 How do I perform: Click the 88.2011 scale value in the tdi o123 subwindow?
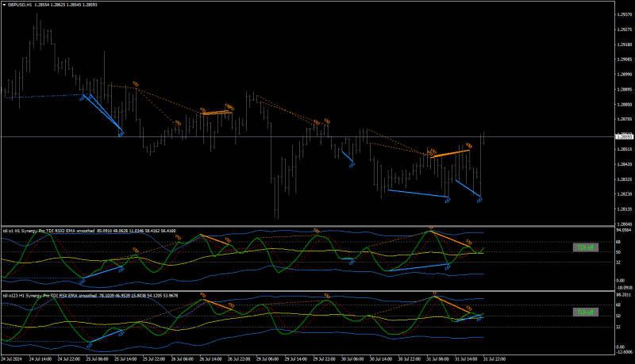click(624, 295)
